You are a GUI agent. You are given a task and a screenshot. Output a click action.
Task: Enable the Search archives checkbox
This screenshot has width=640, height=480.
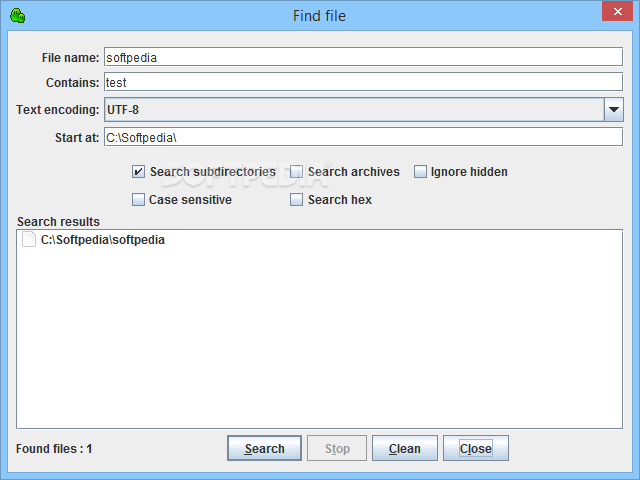(x=296, y=171)
